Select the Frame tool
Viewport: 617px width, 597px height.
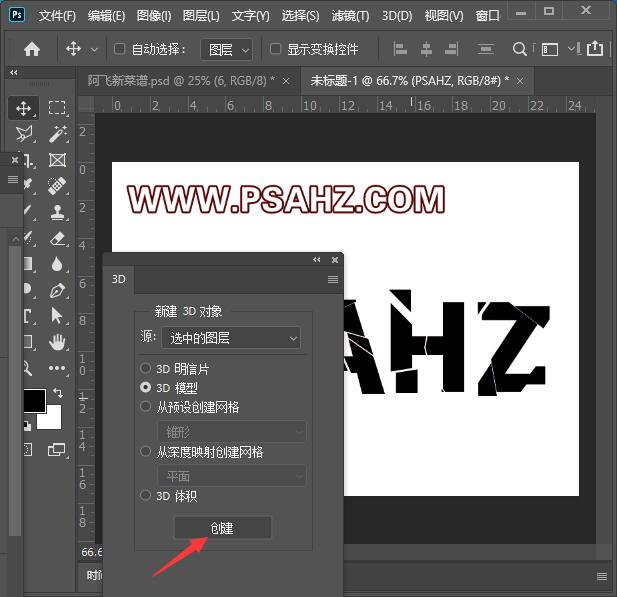[57, 160]
